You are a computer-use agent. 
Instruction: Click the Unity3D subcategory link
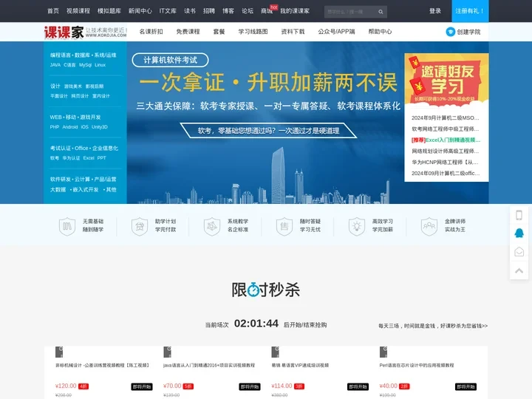click(100, 127)
